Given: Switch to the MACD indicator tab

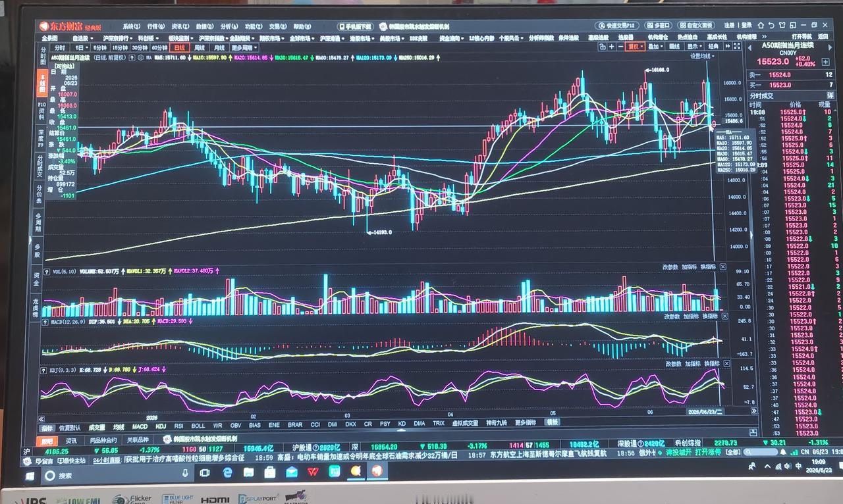Looking at the screenshot, I should (140, 426).
